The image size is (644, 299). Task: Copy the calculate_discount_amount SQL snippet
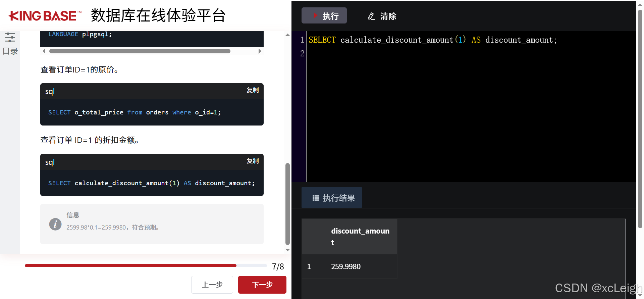click(253, 161)
